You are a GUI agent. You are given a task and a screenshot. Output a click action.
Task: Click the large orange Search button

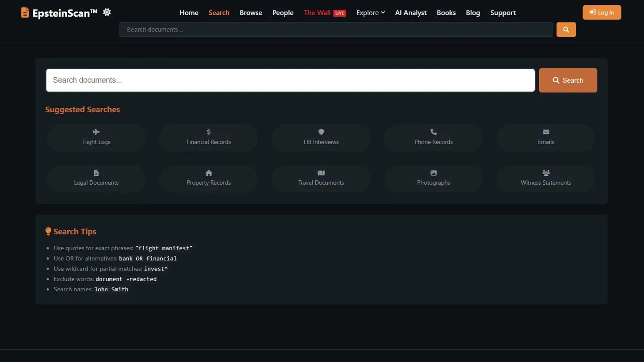[x=568, y=80]
